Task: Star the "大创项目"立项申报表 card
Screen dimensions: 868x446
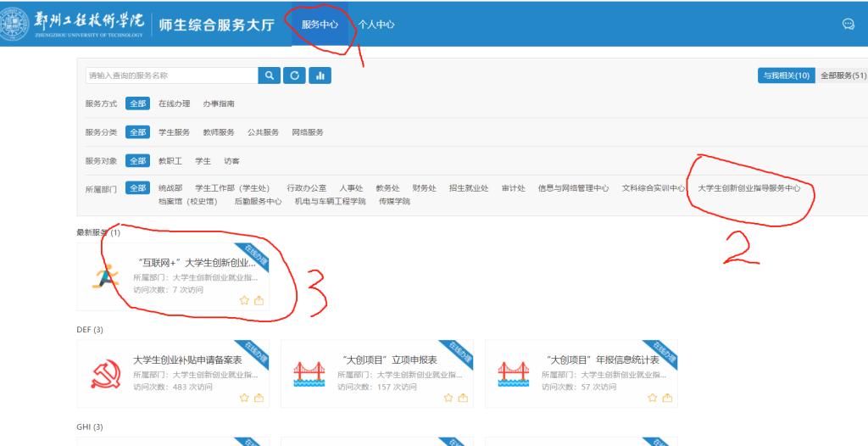Action: tap(448, 397)
